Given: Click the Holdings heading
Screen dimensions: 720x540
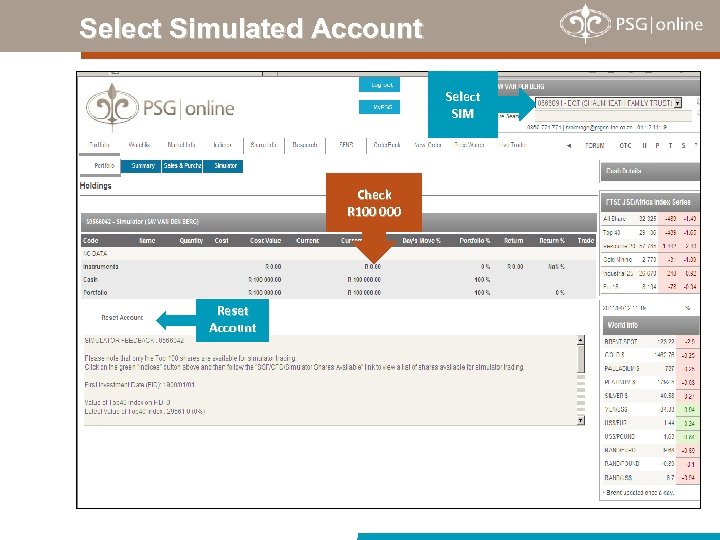Looking at the screenshot, I should pos(96,186).
